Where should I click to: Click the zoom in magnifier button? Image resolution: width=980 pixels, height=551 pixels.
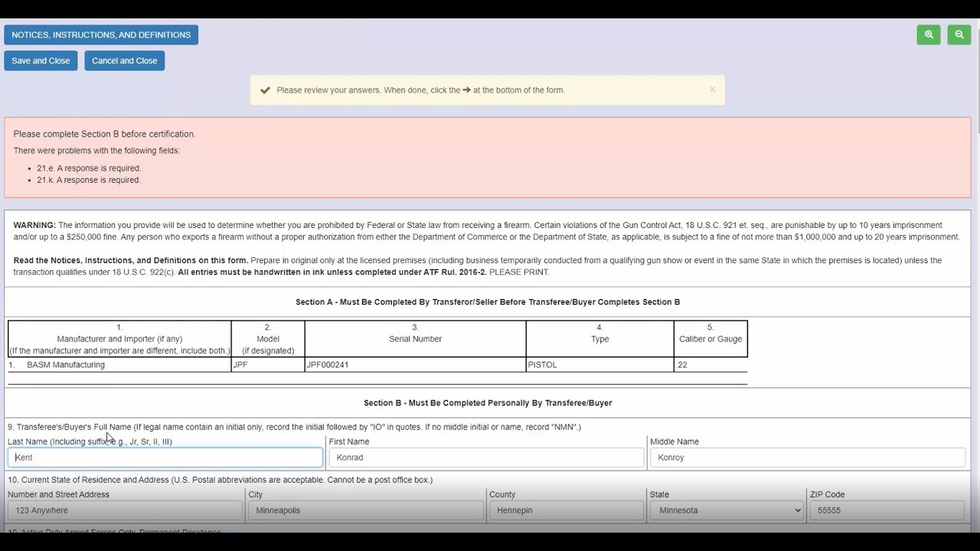click(928, 34)
